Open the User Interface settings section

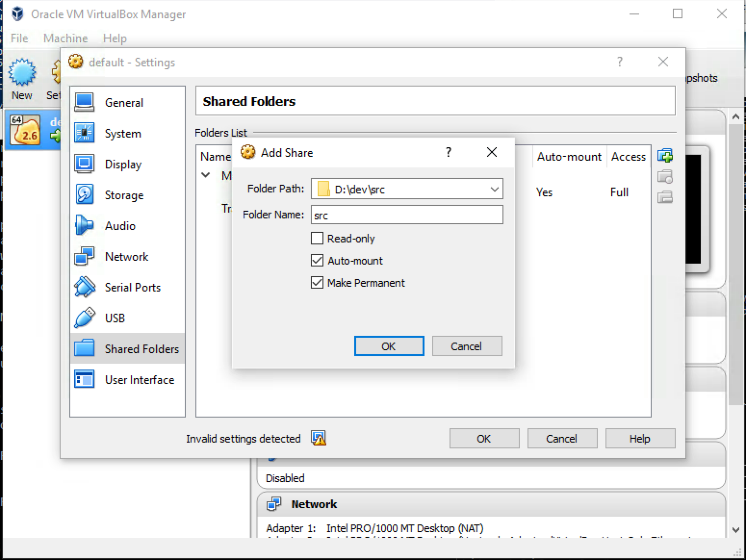(x=140, y=380)
